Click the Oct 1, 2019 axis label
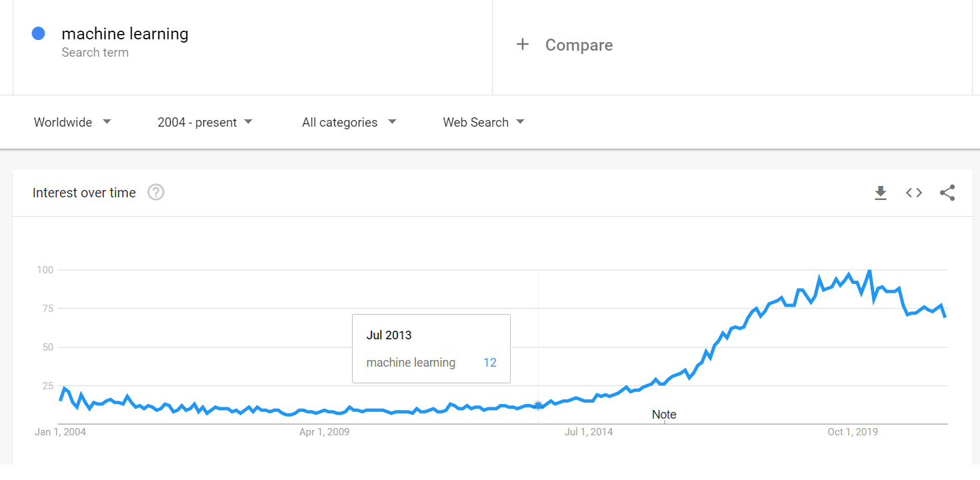The width and height of the screenshot is (980, 480). click(x=853, y=432)
